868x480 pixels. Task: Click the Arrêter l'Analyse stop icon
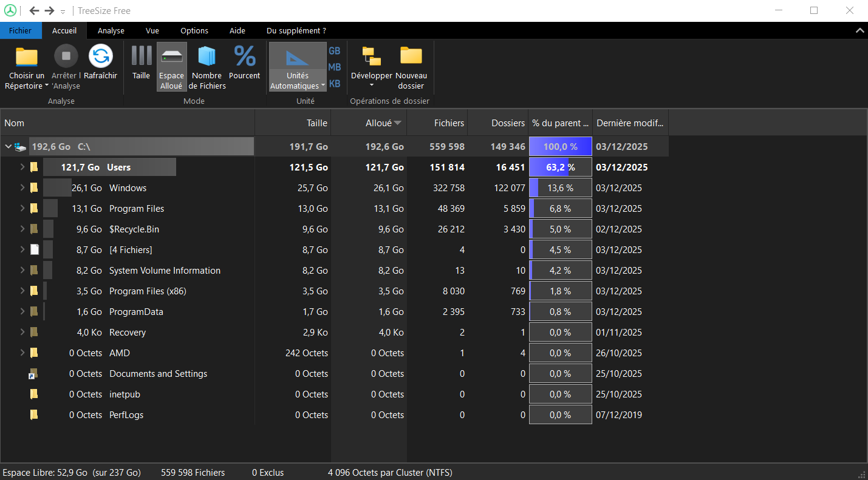66,56
